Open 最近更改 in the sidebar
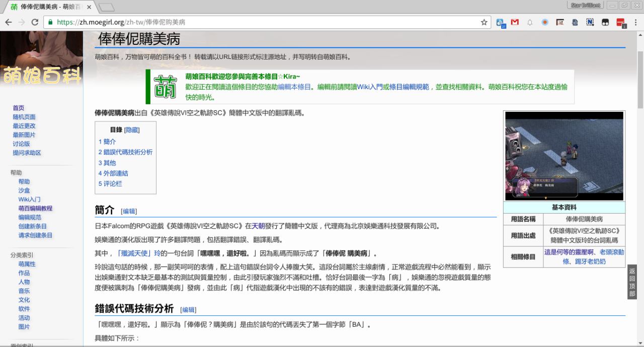Viewport: 644px width, 347px height. pyautogui.click(x=24, y=126)
